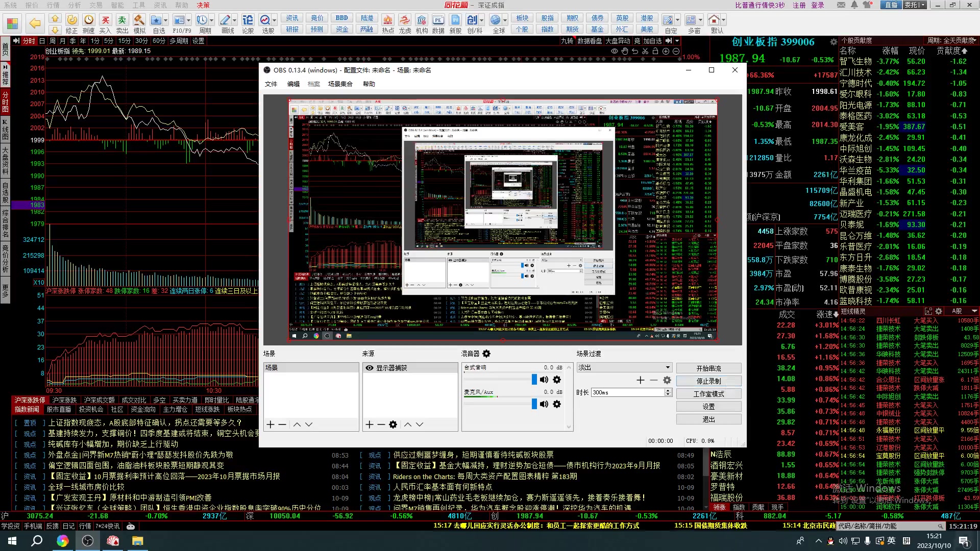Select the 股市直播 news tab
The height and width of the screenshot is (551, 980).
coord(59,410)
